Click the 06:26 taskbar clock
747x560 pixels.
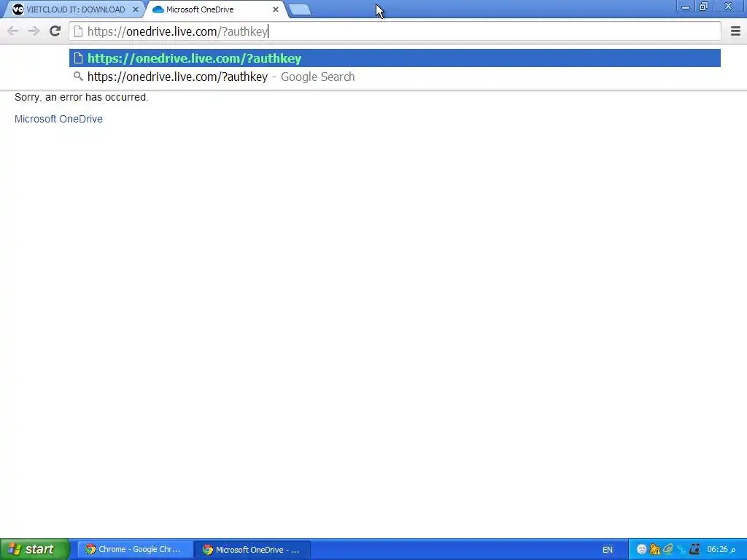pyautogui.click(x=721, y=550)
